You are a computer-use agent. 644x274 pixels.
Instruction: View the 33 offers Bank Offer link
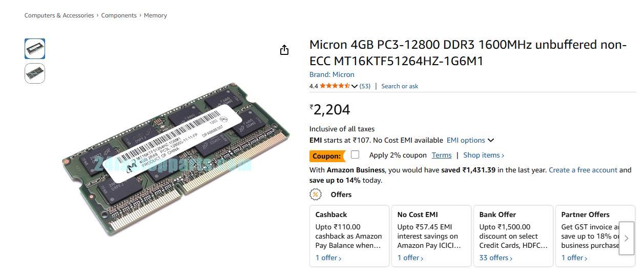coord(495,258)
